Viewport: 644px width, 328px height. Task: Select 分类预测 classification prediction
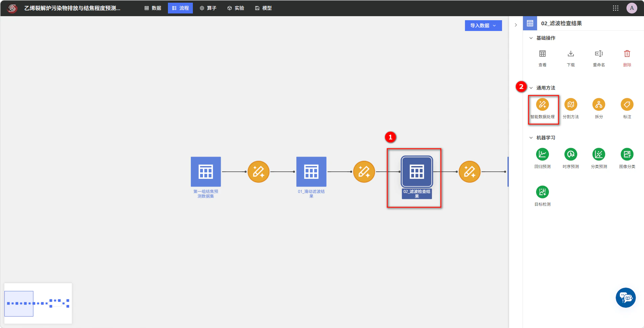click(x=599, y=154)
